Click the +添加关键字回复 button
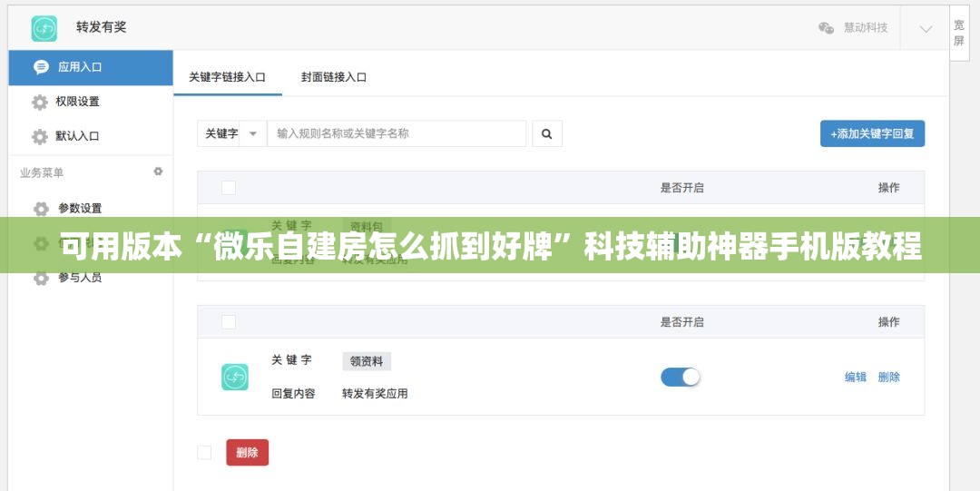Screen dimensions: 980x491 pos(872,133)
